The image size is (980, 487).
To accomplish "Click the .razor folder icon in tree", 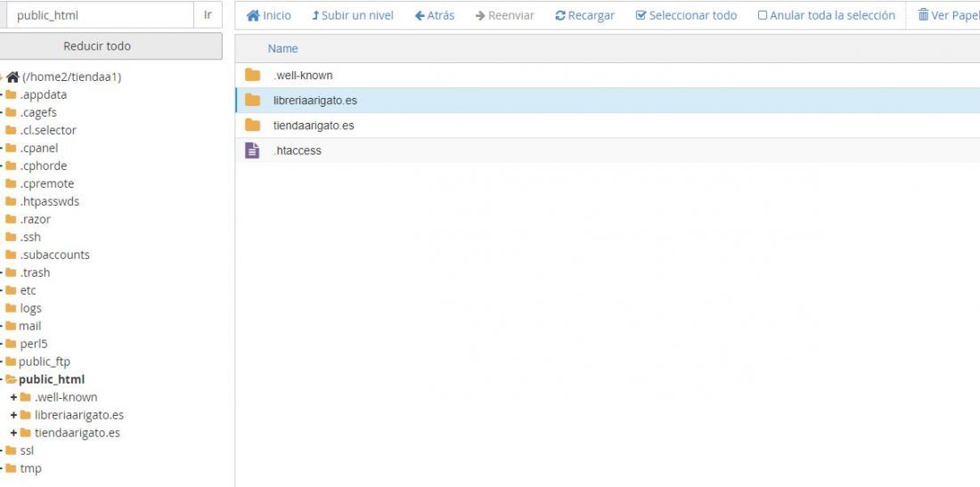I will click(x=11, y=219).
